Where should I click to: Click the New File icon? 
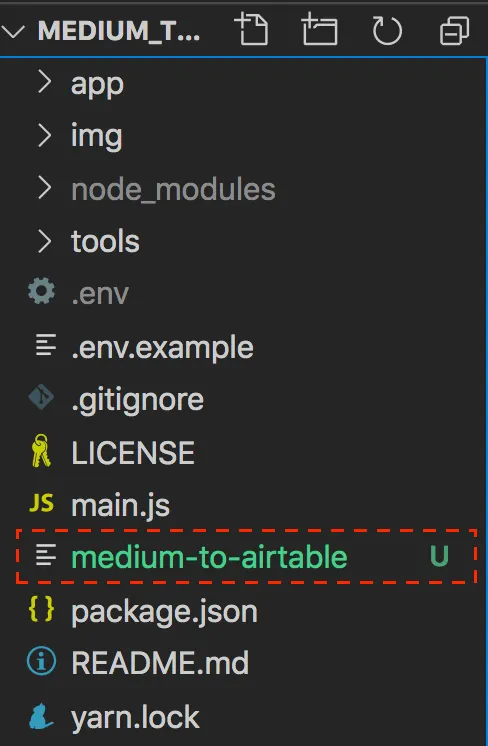click(251, 29)
